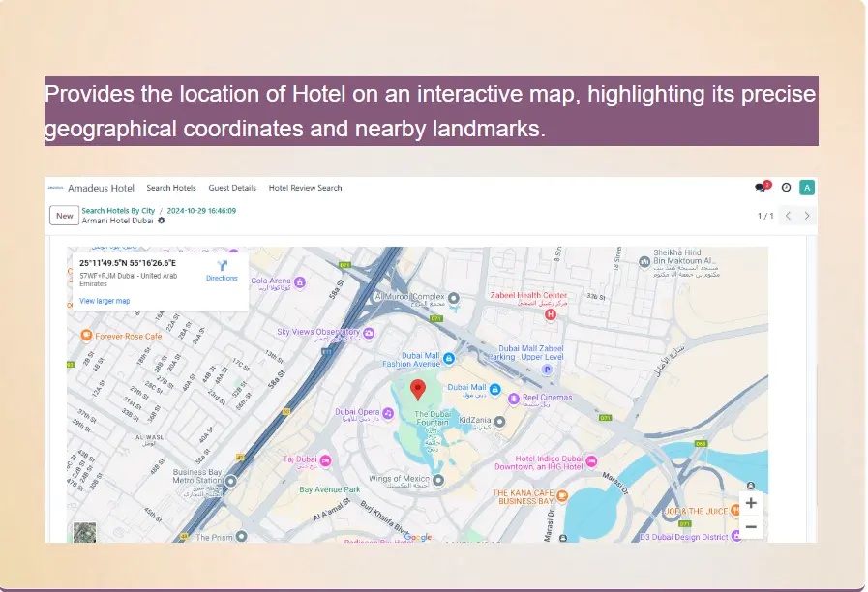Go to previous record arrow
The height and width of the screenshot is (592, 868).
[x=788, y=216]
